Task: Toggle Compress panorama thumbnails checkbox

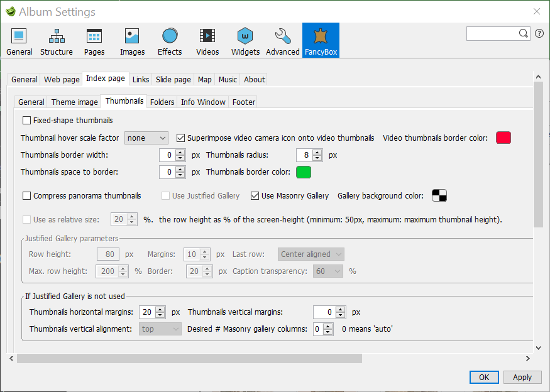Action: click(x=26, y=195)
